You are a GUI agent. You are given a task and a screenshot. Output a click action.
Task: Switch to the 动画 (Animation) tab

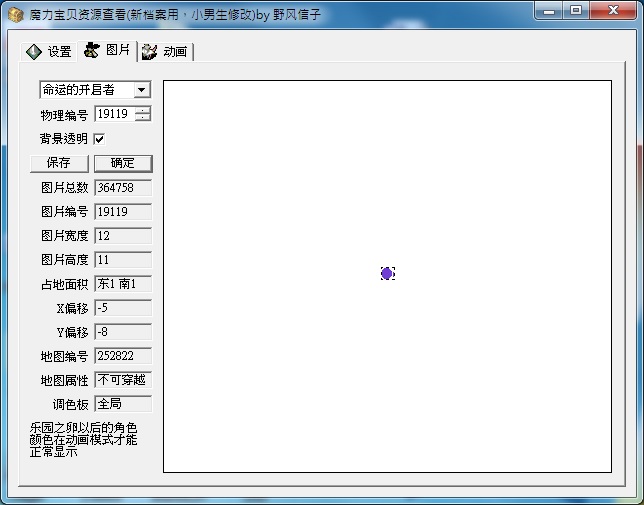click(165, 52)
